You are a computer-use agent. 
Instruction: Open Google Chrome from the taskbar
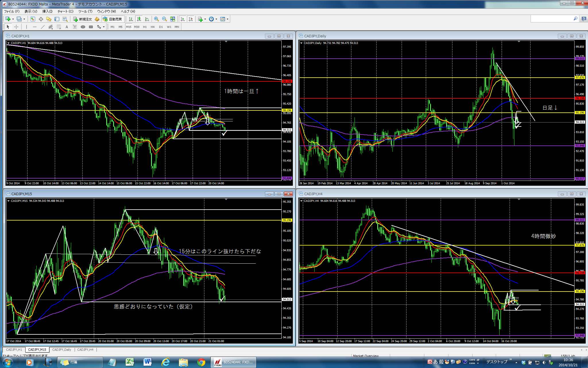(201, 362)
